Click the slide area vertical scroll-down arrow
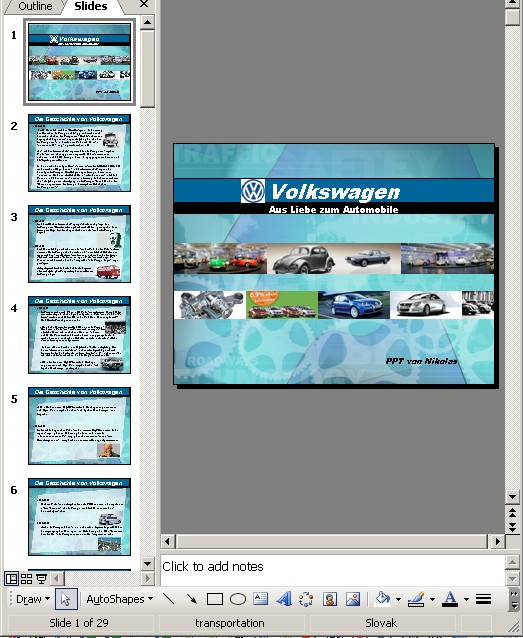This screenshot has height=638, width=523. click(x=512, y=496)
